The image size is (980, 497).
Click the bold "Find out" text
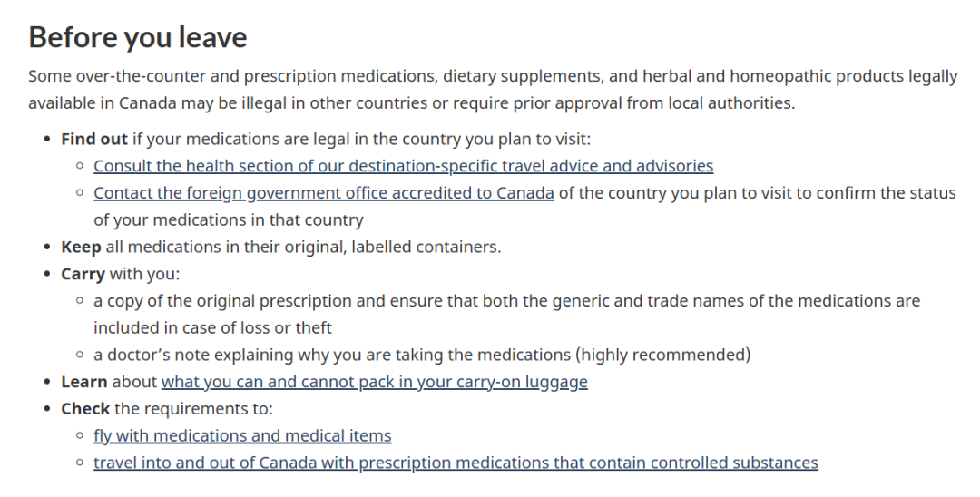click(94, 140)
